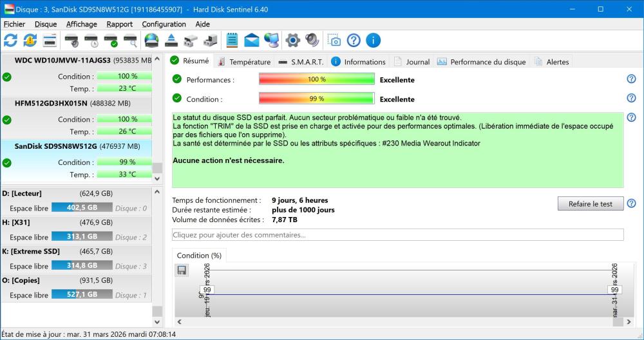
Task: Click the comments field Cliquez pour ajouter
Action: [397, 235]
